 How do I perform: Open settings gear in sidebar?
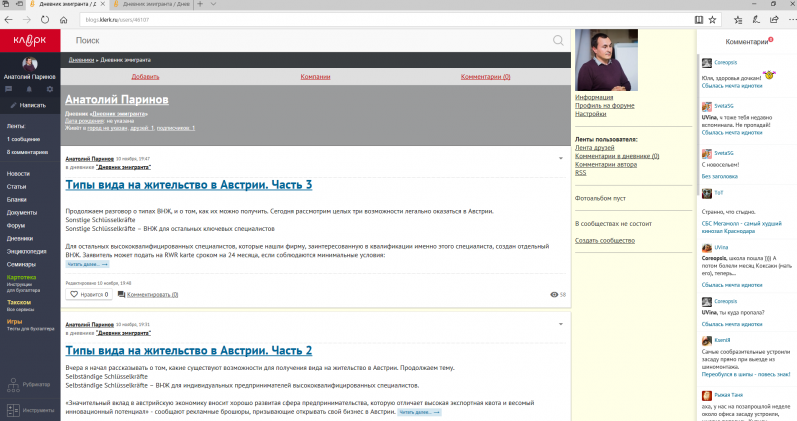tap(49, 89)
